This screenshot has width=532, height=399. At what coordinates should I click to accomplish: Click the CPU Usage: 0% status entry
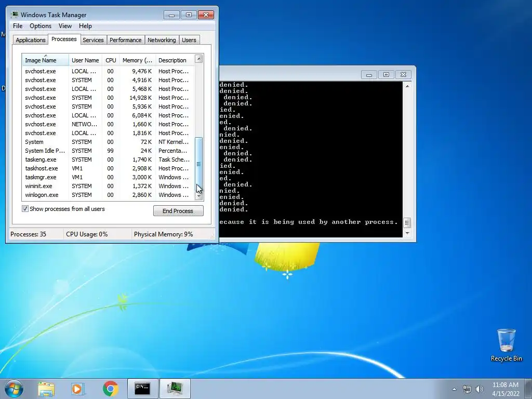[x=87, y=234]
